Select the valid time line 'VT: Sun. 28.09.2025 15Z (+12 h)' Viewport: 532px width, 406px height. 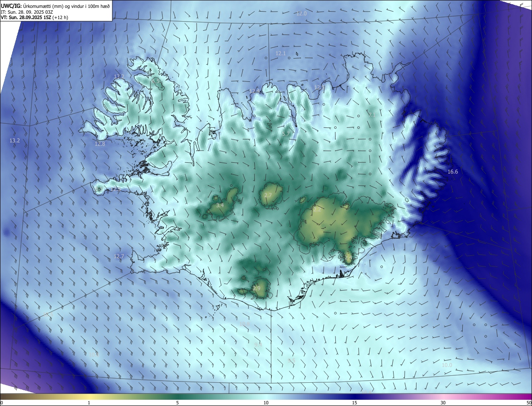click(x=34, y=17)
